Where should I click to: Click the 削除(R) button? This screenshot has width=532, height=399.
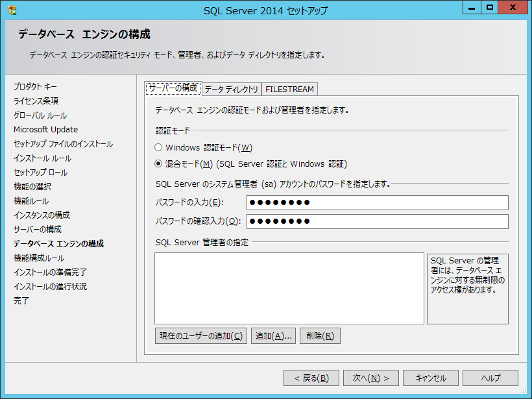[320, 336]
